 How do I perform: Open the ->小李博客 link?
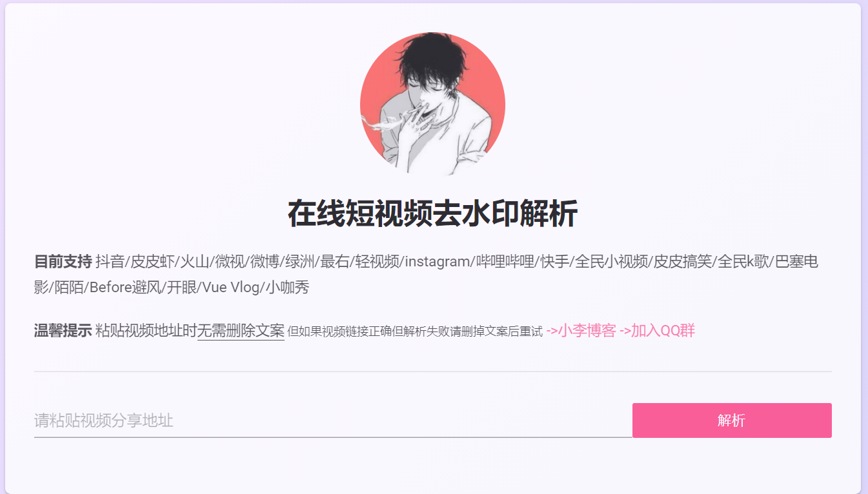(x=581, y=331)
